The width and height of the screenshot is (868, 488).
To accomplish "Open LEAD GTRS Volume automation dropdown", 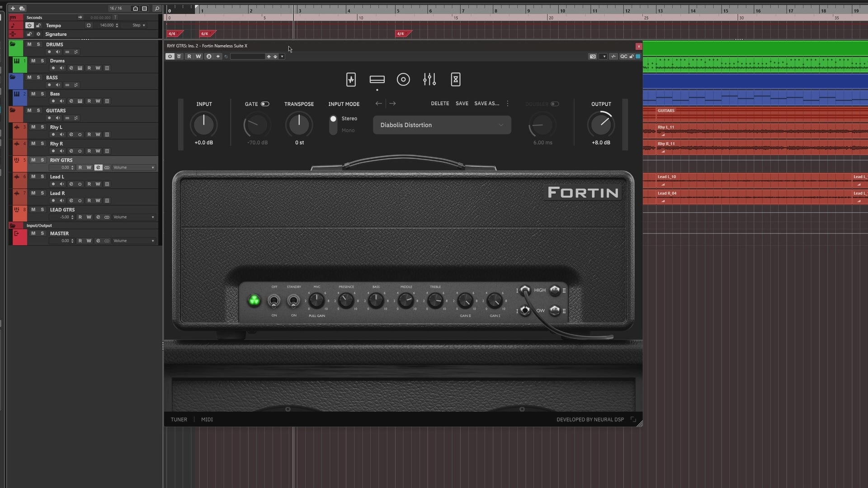I will pyautogui.click(x=133, y=217).
